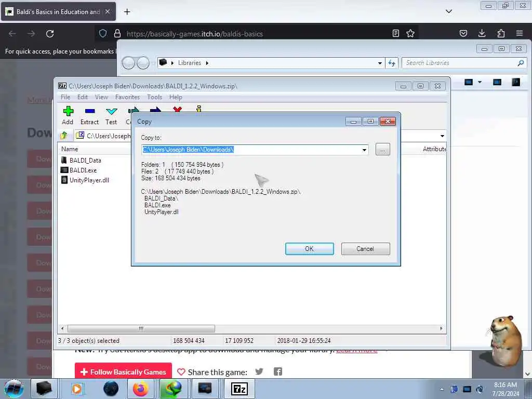This screenshot has width=532, height=399.
Task: Open view options dropdown arrow in Libraries window
Action: pos(480,82)
